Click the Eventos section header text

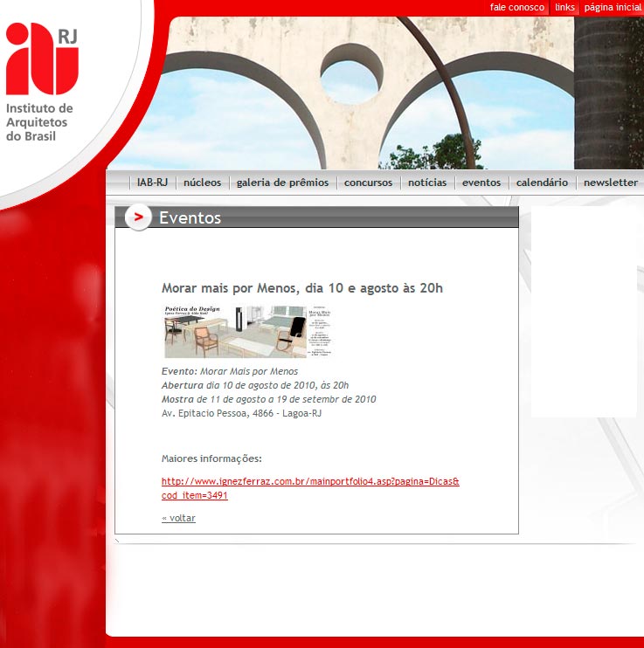tap(190, 217)
